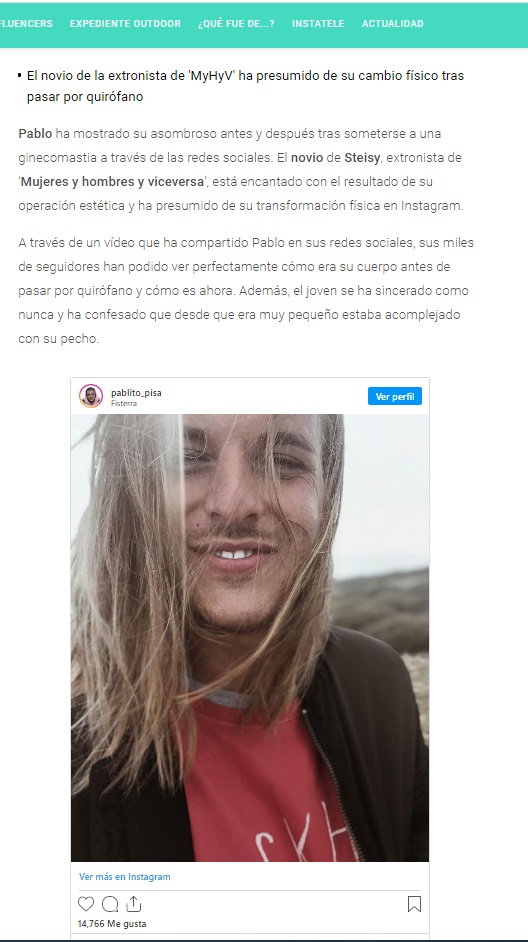
Task: Click the 14,766 Me gusta count
Action: pyautogui.click(x=112, y=923)
